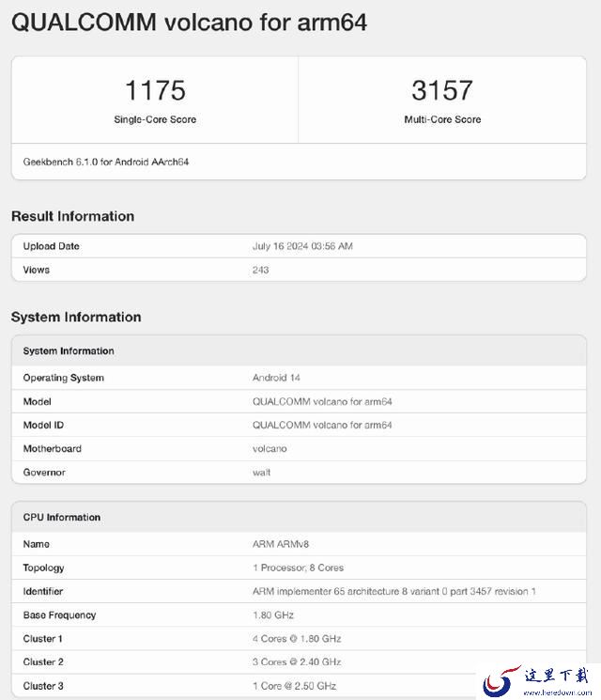Viewport: 601px width, 700px height.
Task: Click the Geekbench 6.1.0 for Android version text
Action: tap(106, 162)
